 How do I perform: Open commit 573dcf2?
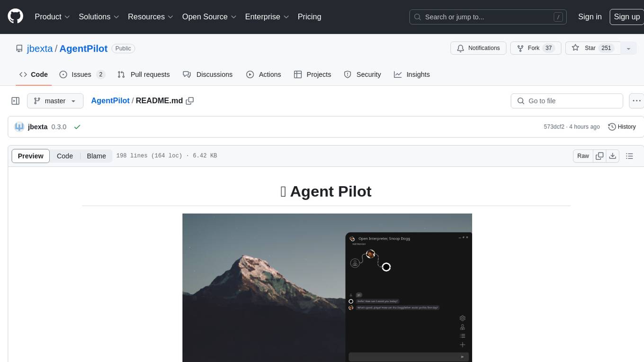(x=554, y=127)
